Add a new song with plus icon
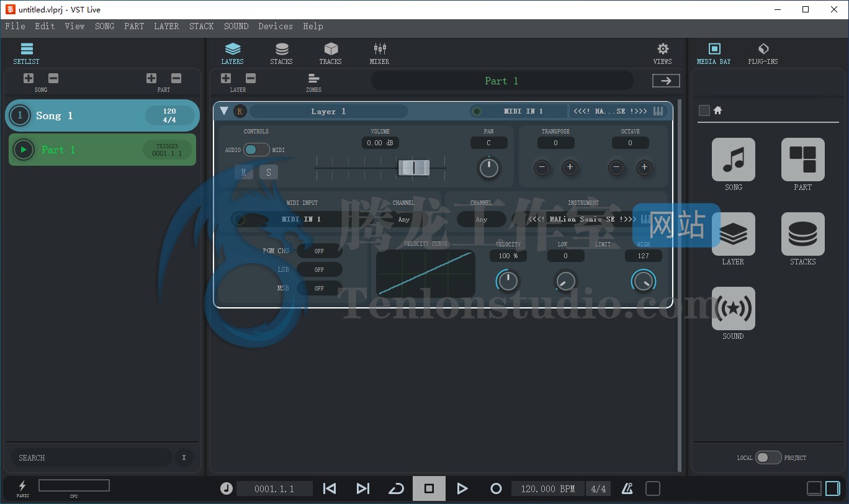Image resolution: width=849 pixels, height=504 pixels. pos(29,78)
